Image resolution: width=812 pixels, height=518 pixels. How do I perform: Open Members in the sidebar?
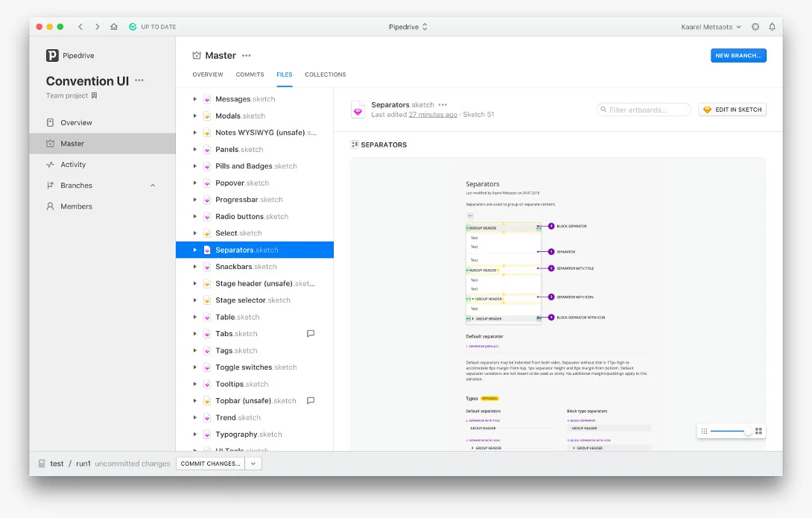coord(103,206)
